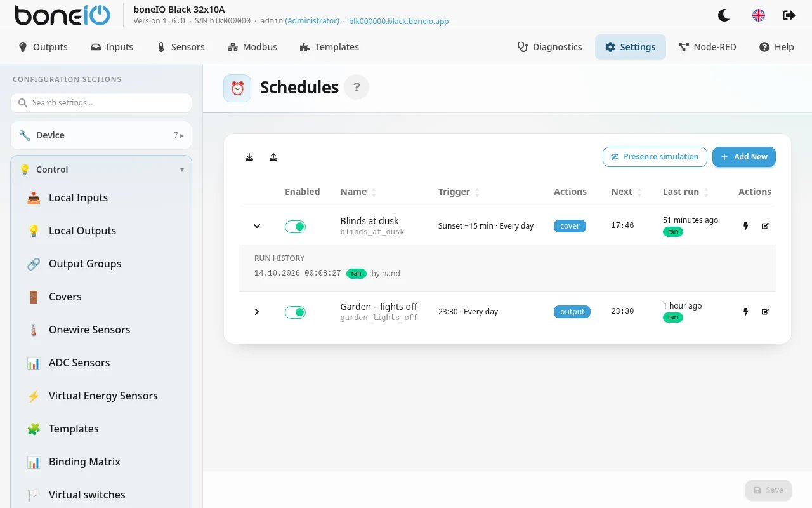Click the logout arrow icon
Image resolution: width=812 pixels, height=508 pixels.
789,15
